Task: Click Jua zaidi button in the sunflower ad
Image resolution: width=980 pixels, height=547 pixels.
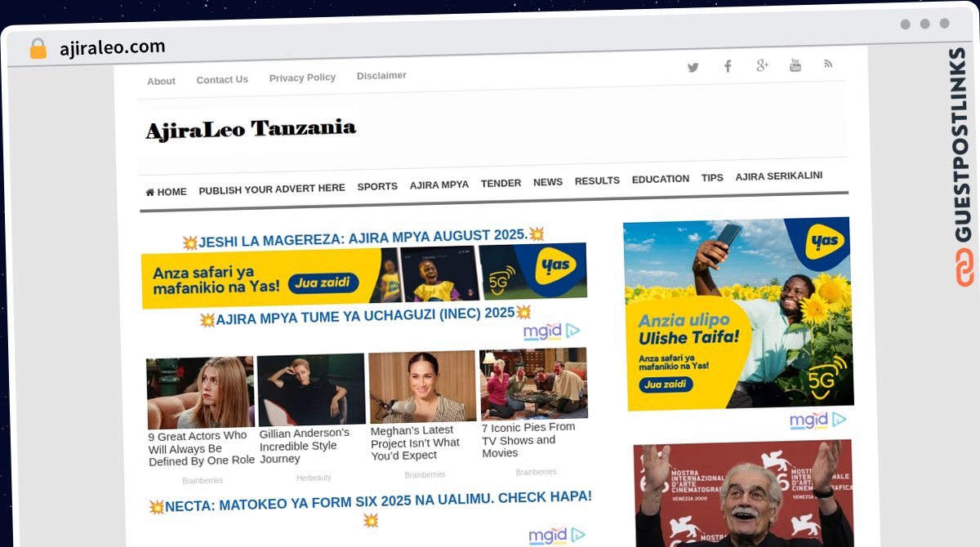Action: (665, 384)
